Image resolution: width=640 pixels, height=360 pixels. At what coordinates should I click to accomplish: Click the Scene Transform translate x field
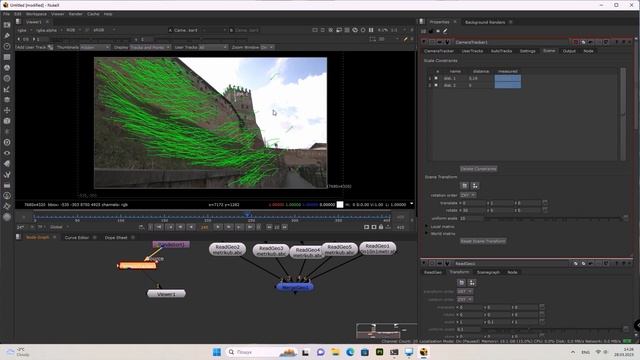pos(472,203)
